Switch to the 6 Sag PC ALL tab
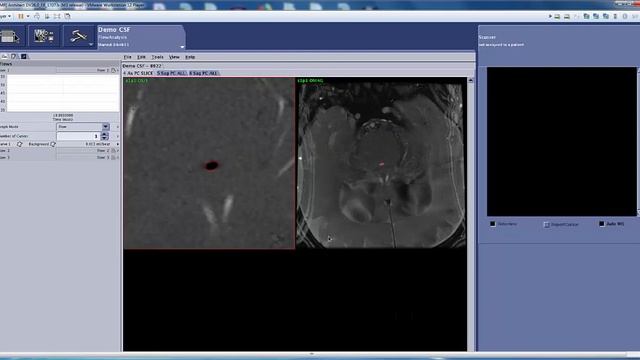Screen dimensions: 640x360 coord(204,73)
